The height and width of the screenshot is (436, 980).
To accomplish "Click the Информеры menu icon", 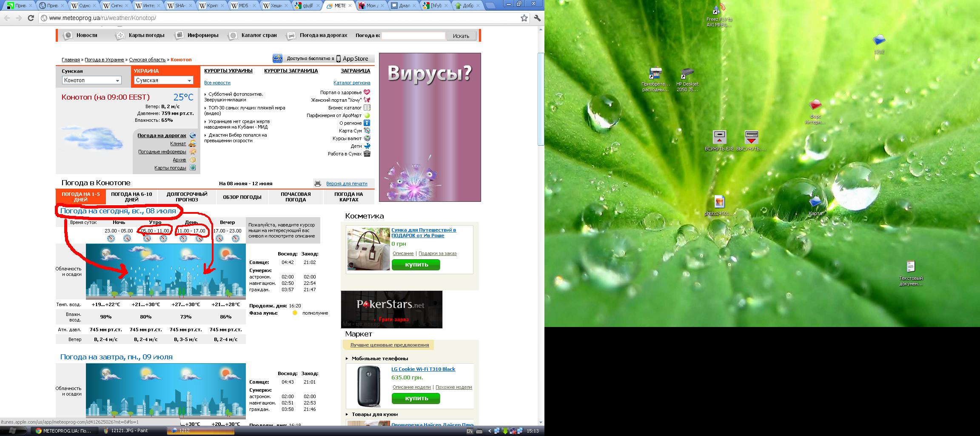I will [179, 35].
